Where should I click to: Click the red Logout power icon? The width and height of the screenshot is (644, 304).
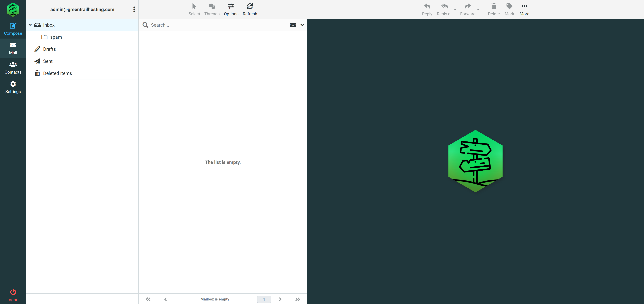click(13, 292)
